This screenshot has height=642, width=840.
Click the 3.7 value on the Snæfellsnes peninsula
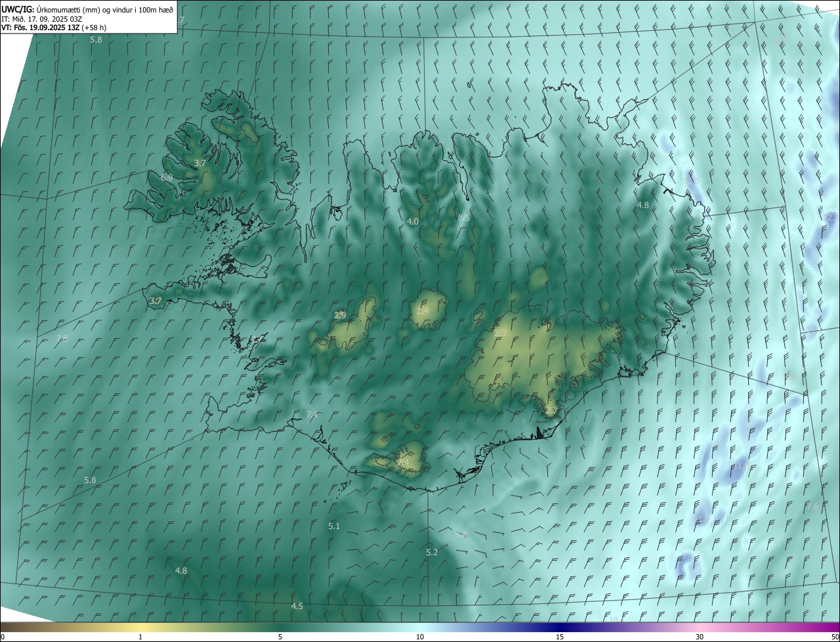(x=156, y=301)
